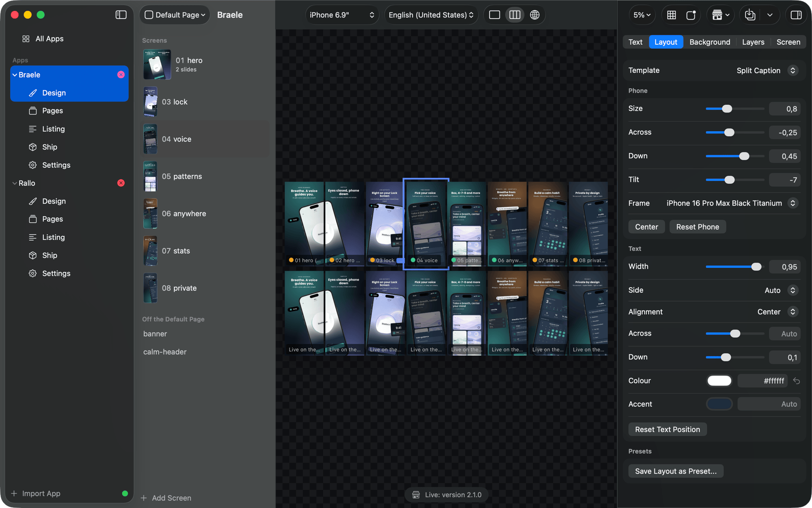Open the Template Split Caption dropdown
Image resolution: width=812 pixels, height=508 pixels.
767,70
